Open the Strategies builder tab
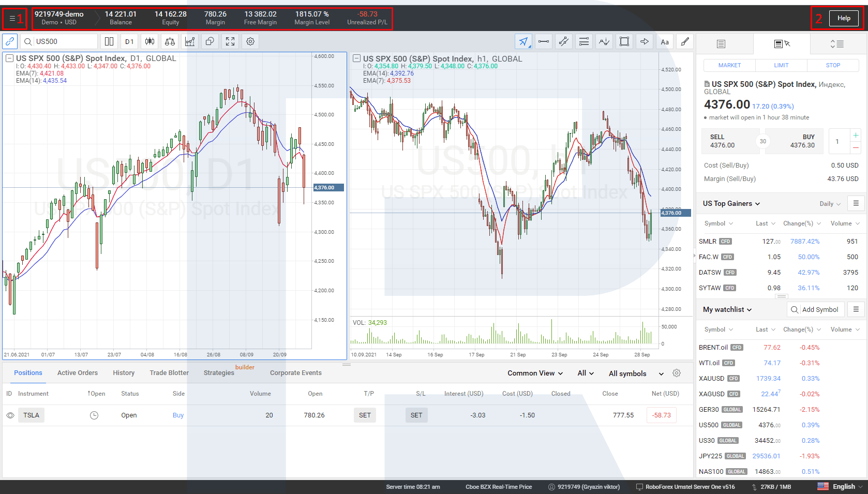The image size is (868, 494). (x=219, y=373)
